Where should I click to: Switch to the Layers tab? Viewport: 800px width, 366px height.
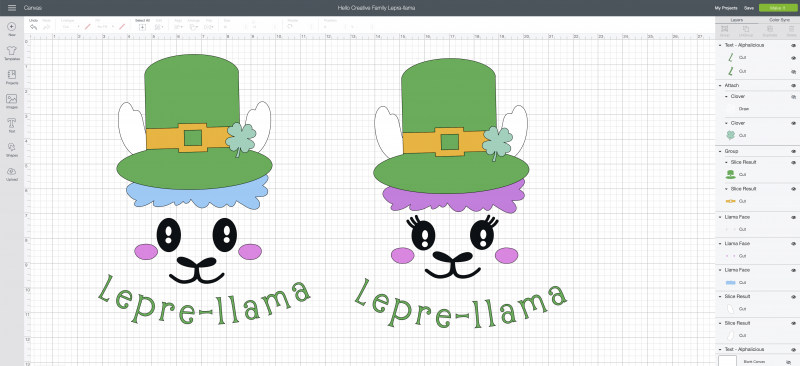(x=736, y=19)
